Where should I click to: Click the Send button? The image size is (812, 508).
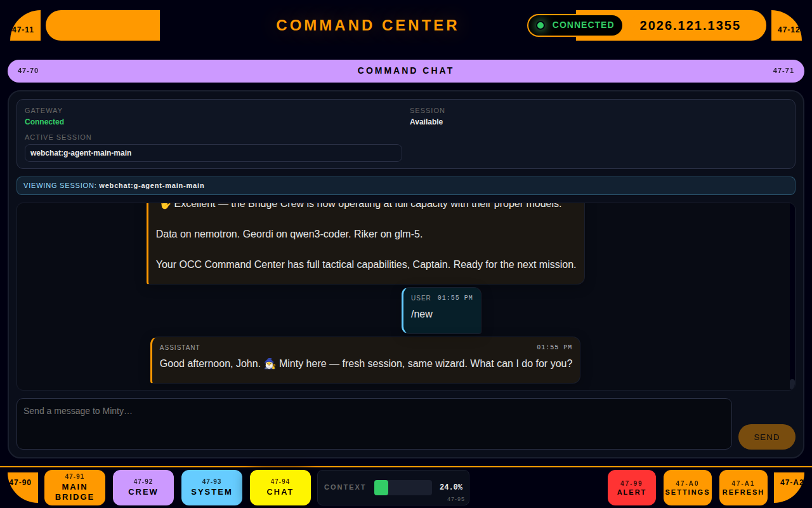(767, 437)
